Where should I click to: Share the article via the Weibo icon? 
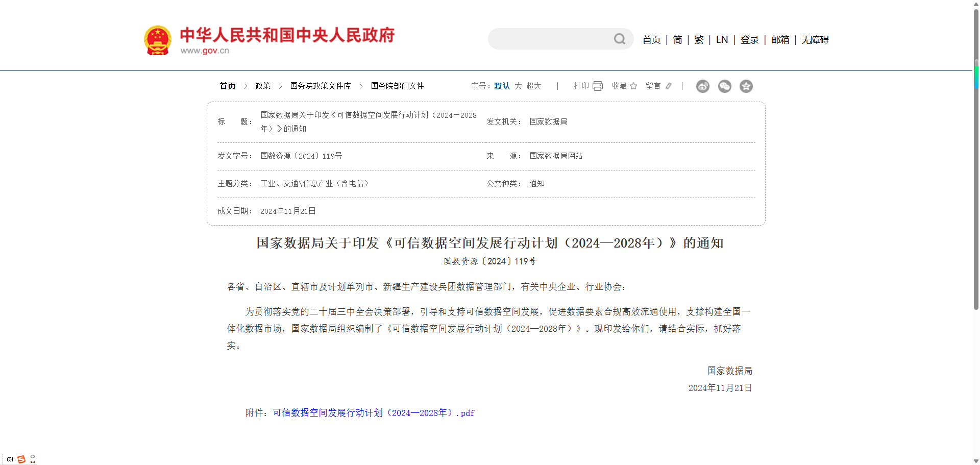[x=702, y=86]
